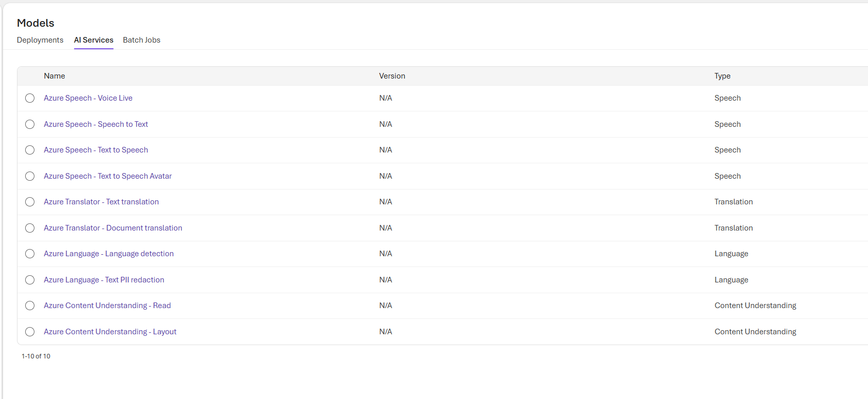The image size is (868, 399).
Task: Click the Type column header
Action: pos(722,76)
